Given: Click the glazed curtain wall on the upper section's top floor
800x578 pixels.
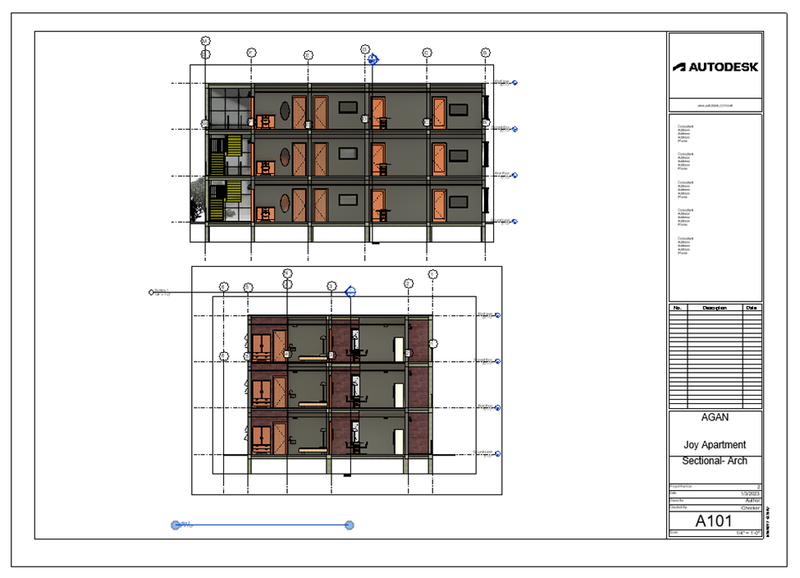Looking at the screenshot, I should pyautogui.click(x=231, y=108).
